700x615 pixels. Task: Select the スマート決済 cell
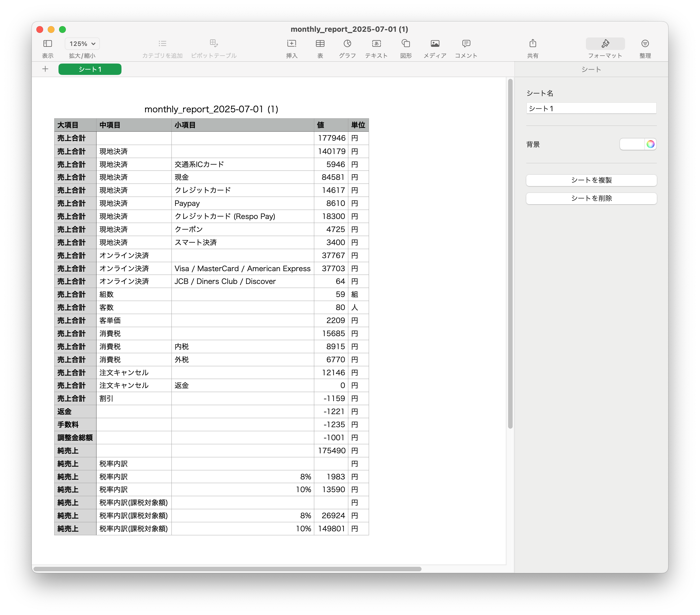click(x=243, y=242)
